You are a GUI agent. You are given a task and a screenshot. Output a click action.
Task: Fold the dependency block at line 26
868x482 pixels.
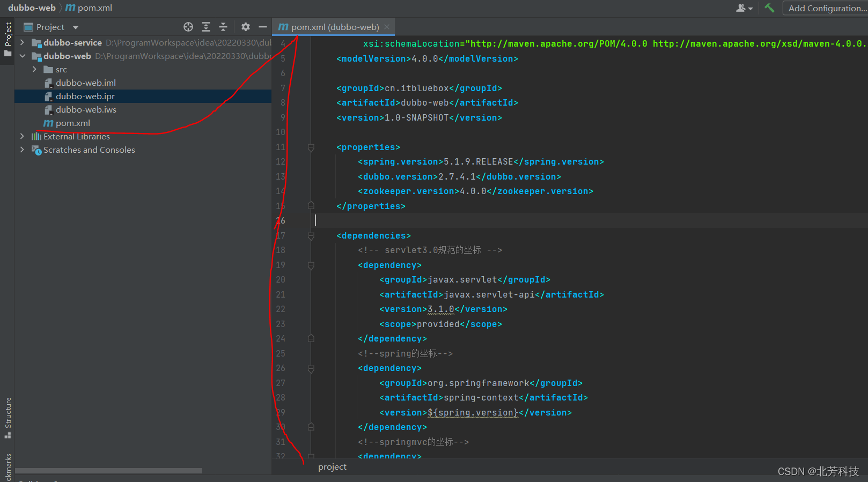click(311, 368)
